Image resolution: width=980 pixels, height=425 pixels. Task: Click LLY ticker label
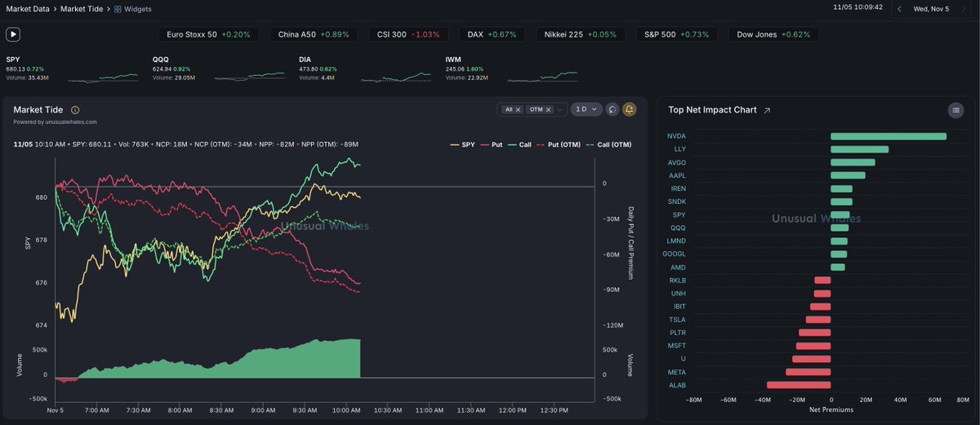(x=679, y=149)
